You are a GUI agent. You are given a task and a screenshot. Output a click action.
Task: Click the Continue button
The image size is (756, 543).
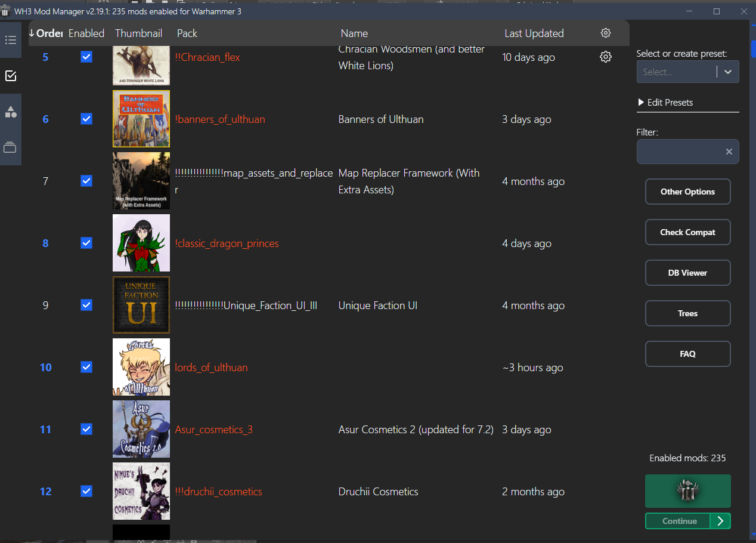[679, 521]
